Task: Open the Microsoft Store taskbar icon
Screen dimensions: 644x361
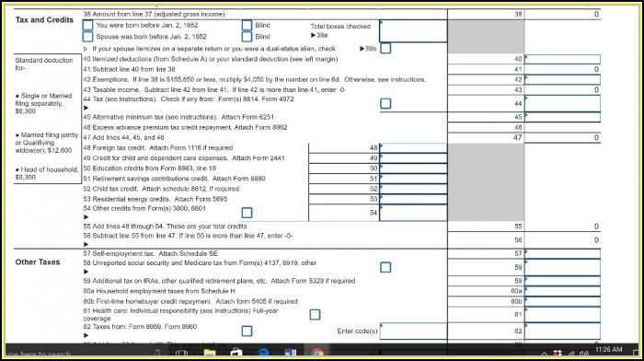Action: (x=236, y=353)
